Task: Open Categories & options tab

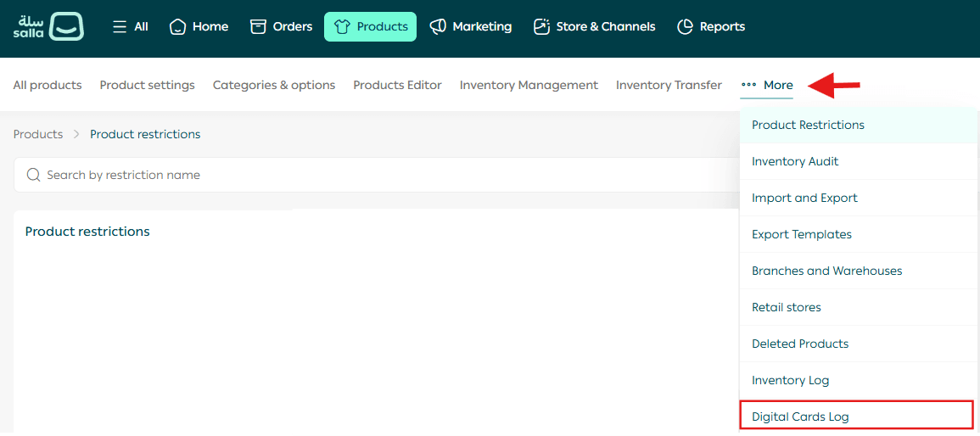Action: click(x=274, y=85)
